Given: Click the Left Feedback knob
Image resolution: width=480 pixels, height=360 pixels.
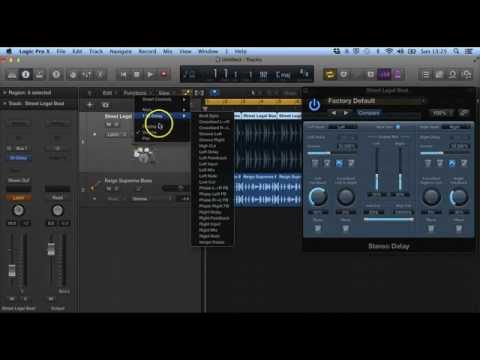Looking at the screenshot, I should (x=318, y=197).
